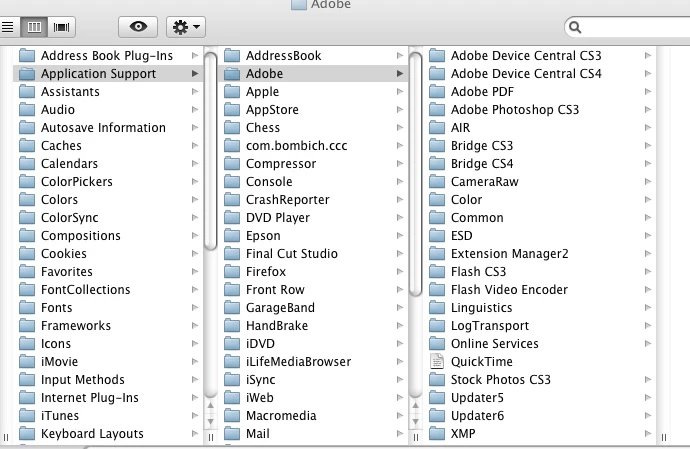Screen dimensions: 690x449
Task: Click the Bridge CS4 folder icon
Action: pyautogui.click(x=437, y=164)
